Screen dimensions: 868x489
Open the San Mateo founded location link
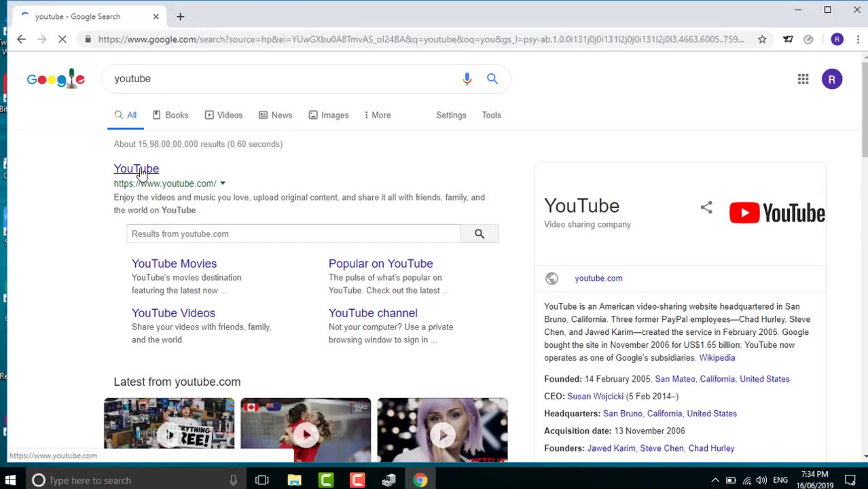coord(674,379)
